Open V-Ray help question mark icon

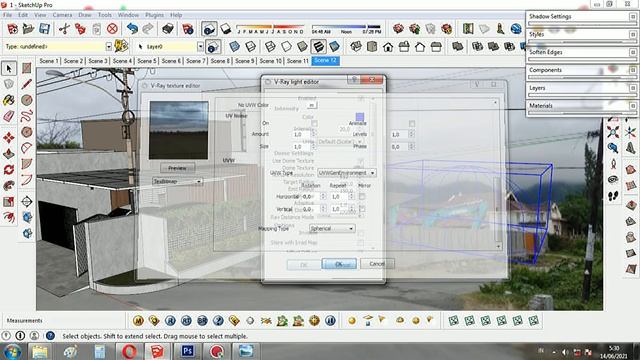pos(218,321)
